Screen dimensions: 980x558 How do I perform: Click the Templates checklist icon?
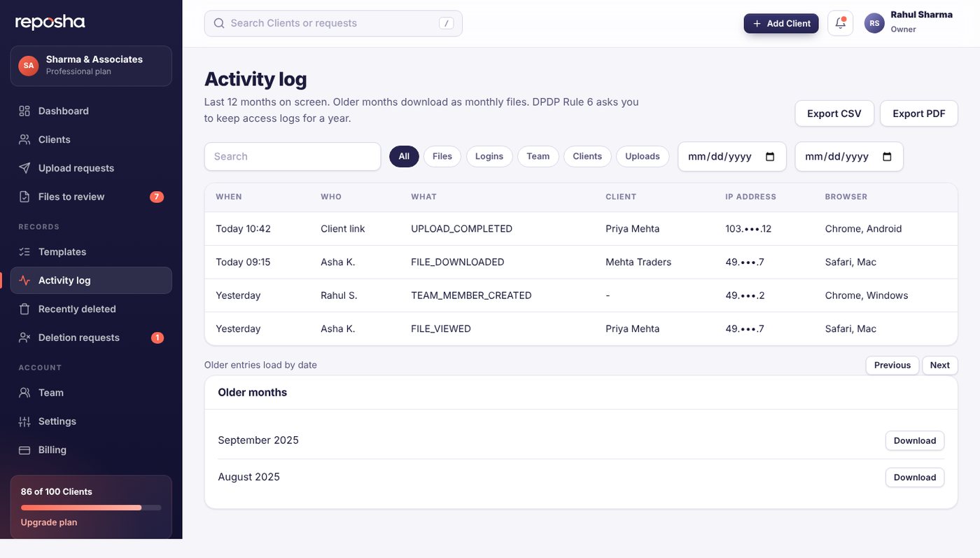[24, 251]
